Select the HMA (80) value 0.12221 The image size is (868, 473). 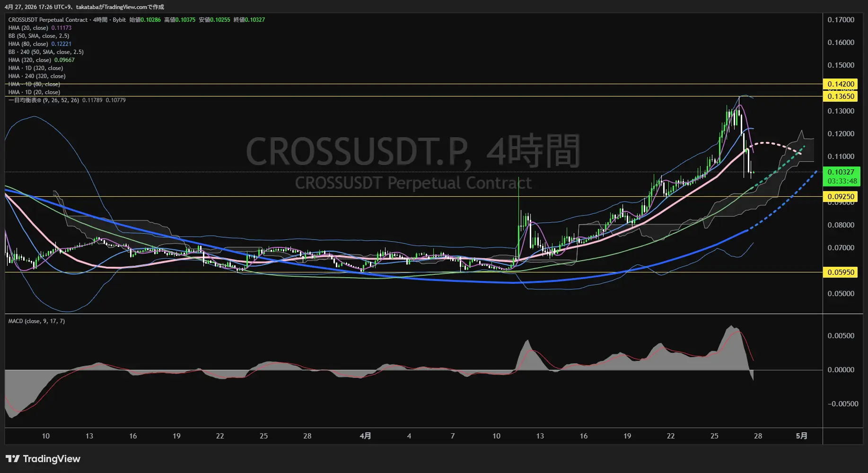(x=61, y=44)
